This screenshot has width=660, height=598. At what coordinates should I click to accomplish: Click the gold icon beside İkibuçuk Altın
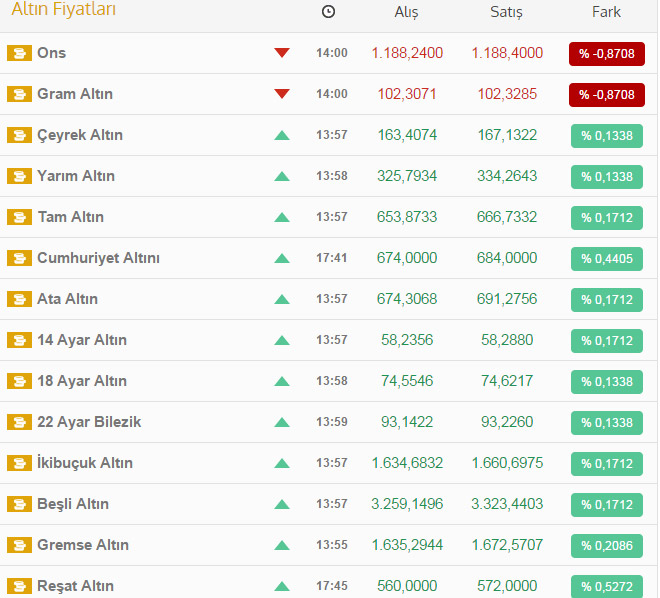(x=19, y=464)
